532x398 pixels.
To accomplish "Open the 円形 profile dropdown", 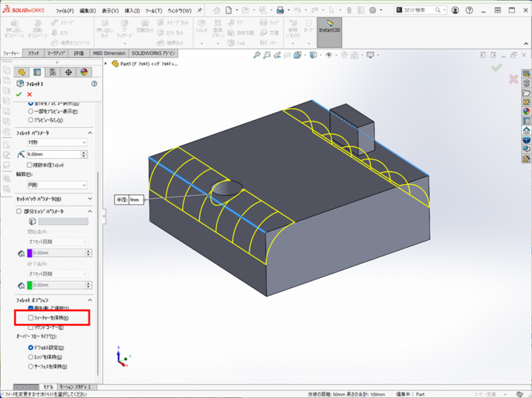I will point(57,185).
